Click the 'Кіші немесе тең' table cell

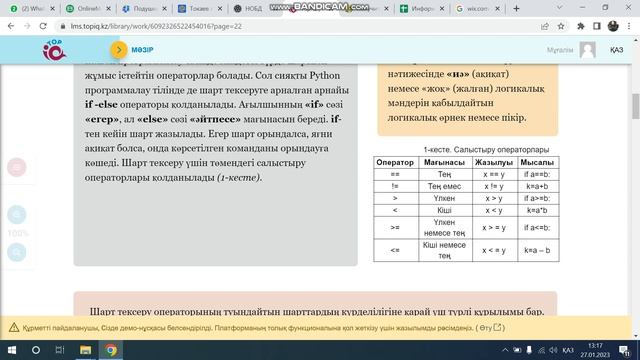click(444, 250)
